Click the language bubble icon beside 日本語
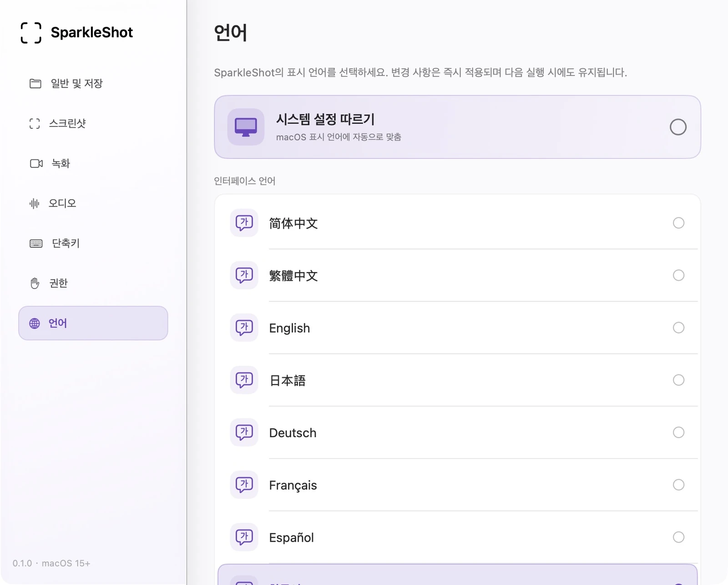Viewport: 728px width, 585px height. click(x=244, y=380)
